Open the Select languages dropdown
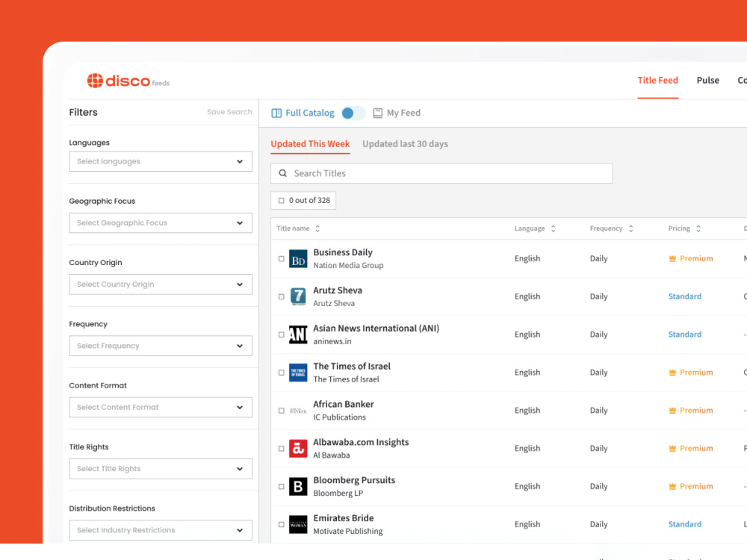The width and height of the screenshot is (747, 560). tap(161, 161)
